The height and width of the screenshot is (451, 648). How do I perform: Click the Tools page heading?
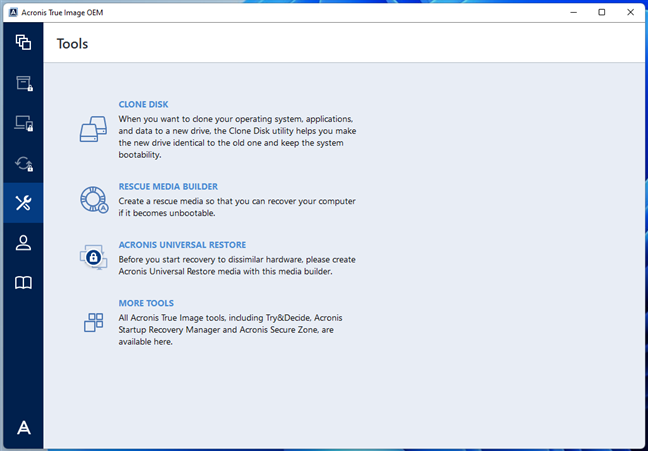pos(72,44)
